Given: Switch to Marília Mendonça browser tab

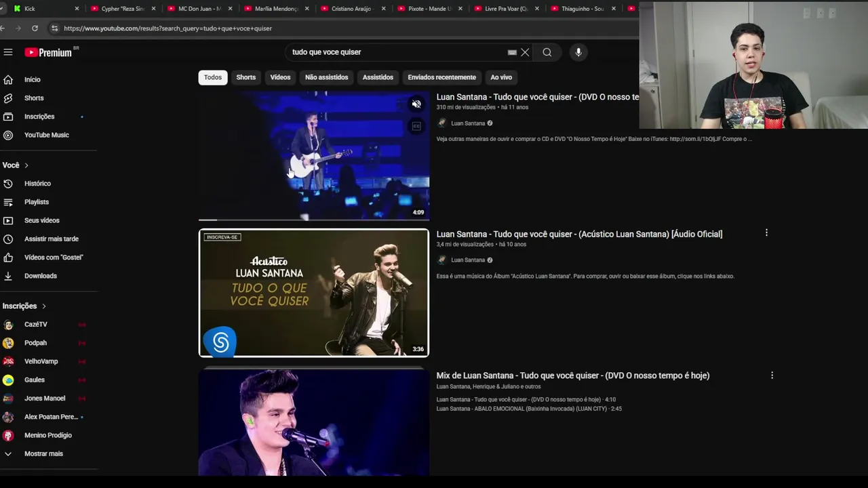Looking at the screenshot, I should [275, 9].
